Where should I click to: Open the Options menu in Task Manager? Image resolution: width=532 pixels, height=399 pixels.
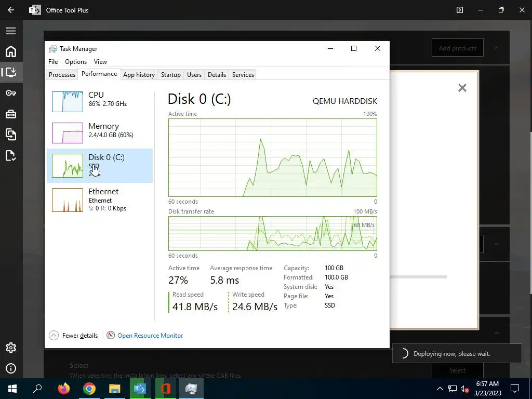[76, 62]
